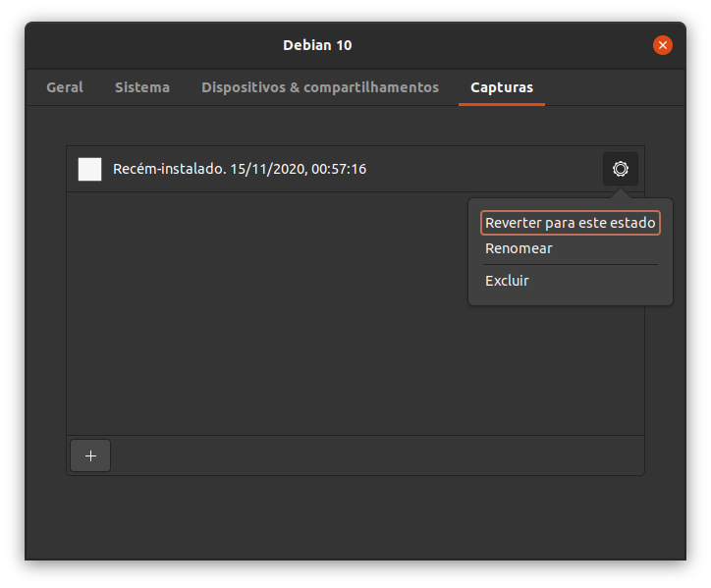This screenshot has width=711, height=588.
Task: Open the Sistema tab
Action: tap(142, 87)
